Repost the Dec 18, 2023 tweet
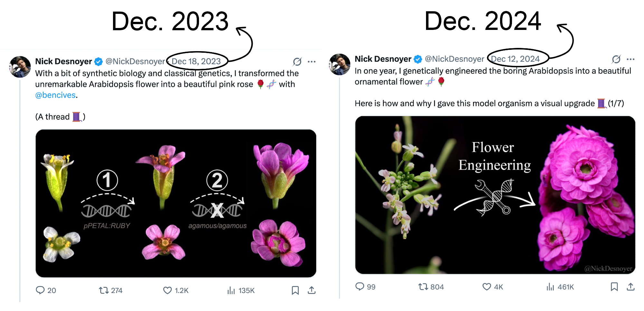The image size is (644, 311). (104, 290)
